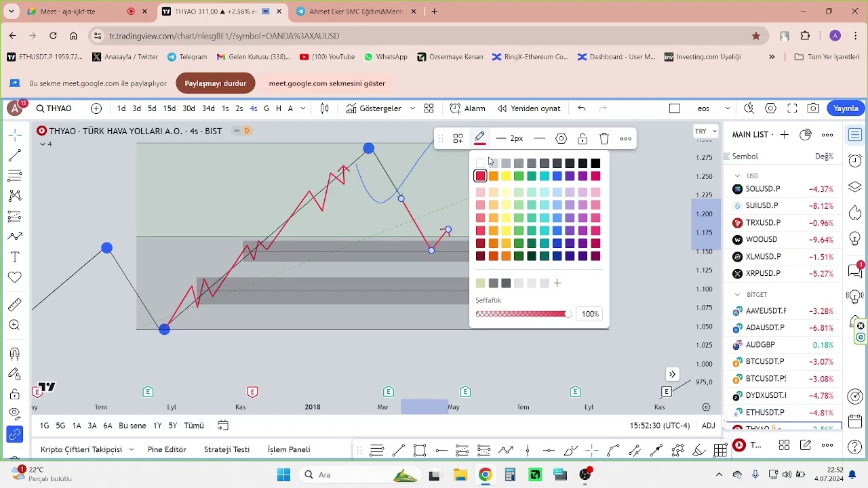The image size is (868, 488).
Task: Open the line color pencil icon
Action: point(479,138)
